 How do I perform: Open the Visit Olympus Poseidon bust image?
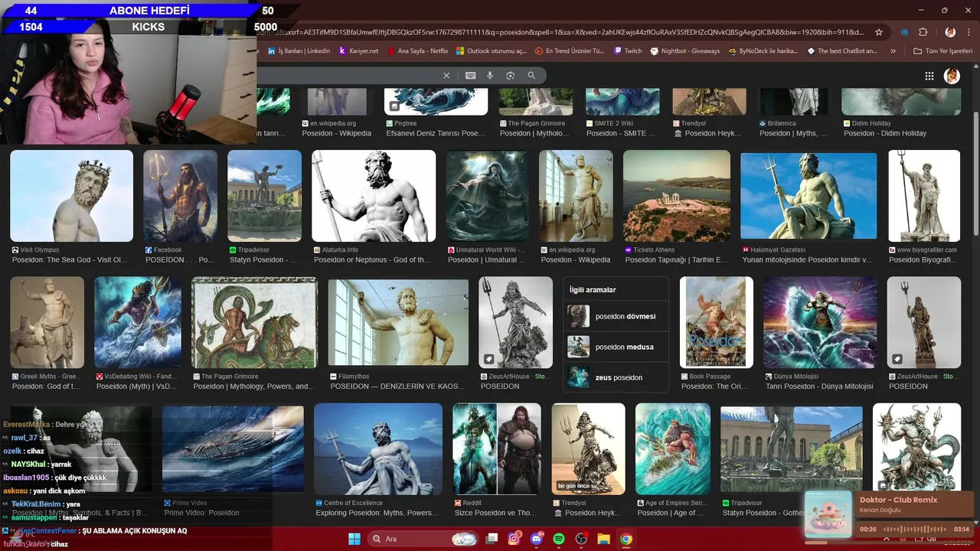pos(71,196)
